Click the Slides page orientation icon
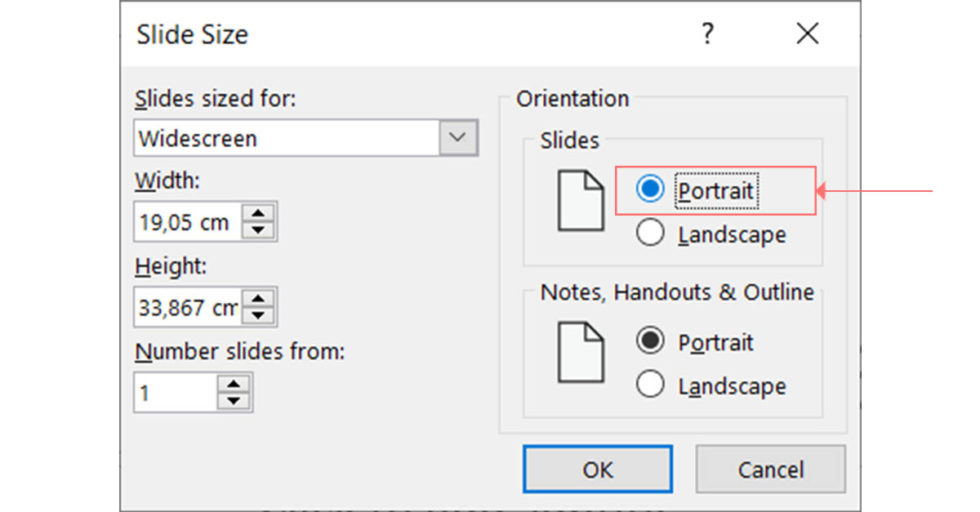Screen dimensions: 980x512 point(581,201)
